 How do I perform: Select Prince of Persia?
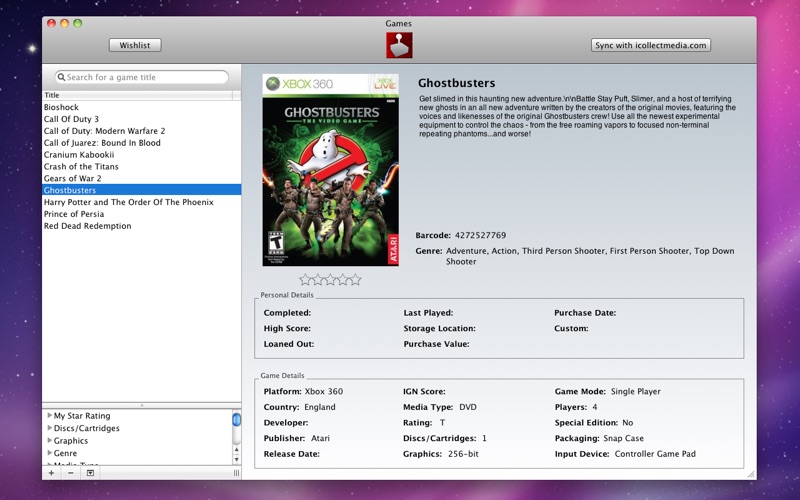click(x=141, y=214)
